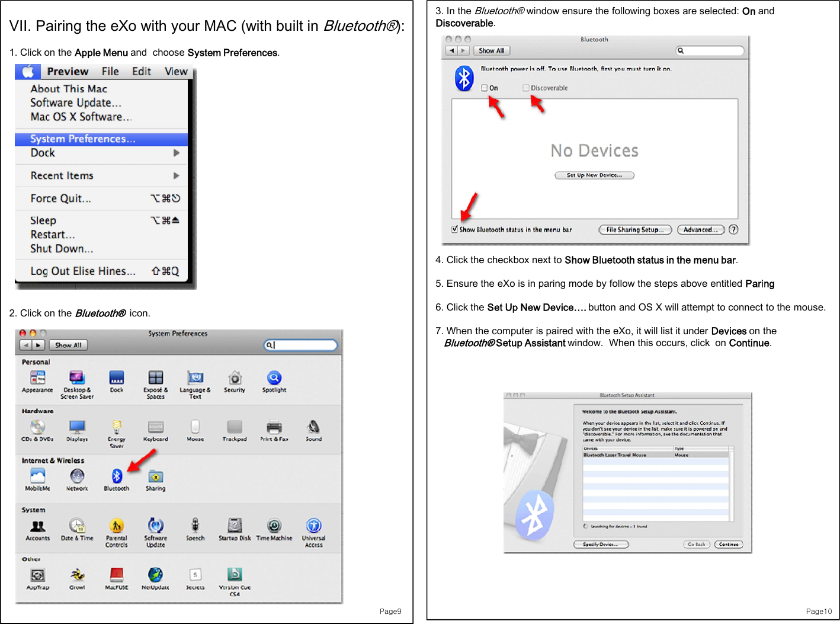Open the Bluetooth help question mark

(733, 229)
